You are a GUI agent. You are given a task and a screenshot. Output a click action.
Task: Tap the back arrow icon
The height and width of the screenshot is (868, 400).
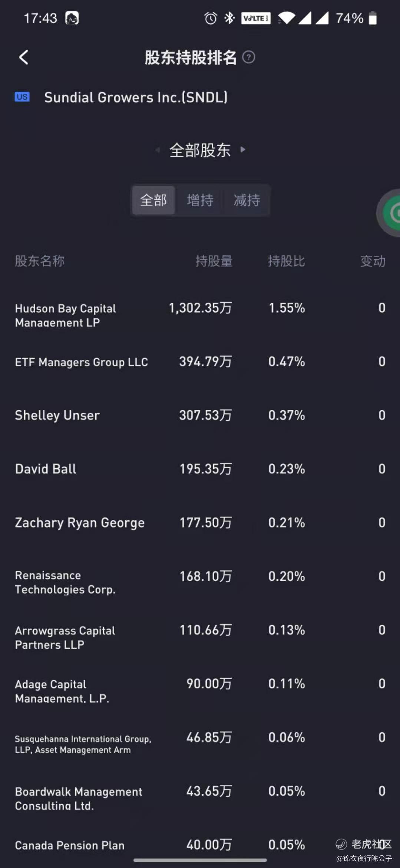coord(24,57)
